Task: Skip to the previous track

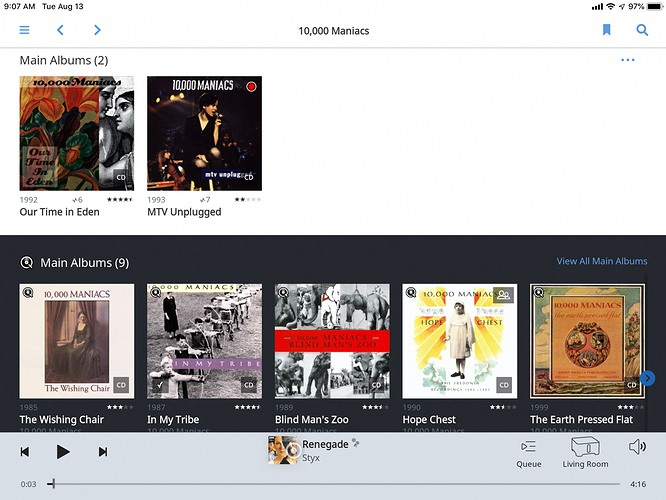Action: (x=25, y=452)
